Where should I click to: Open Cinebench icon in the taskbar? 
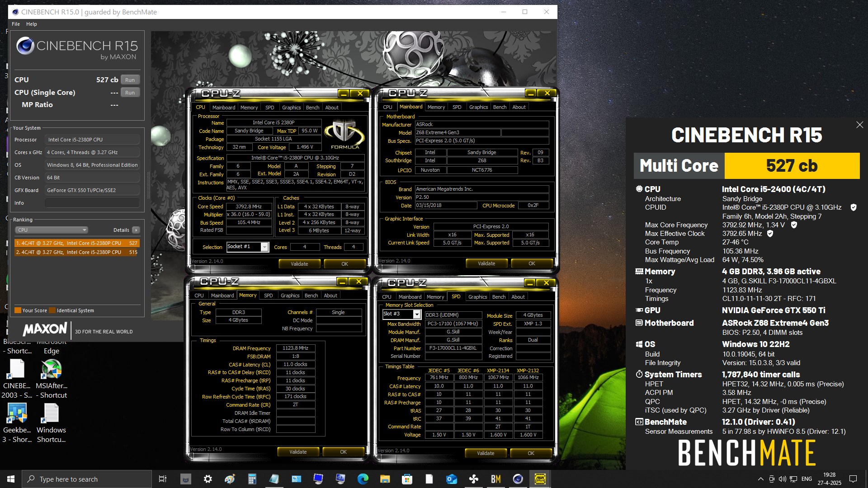point(518,479)
